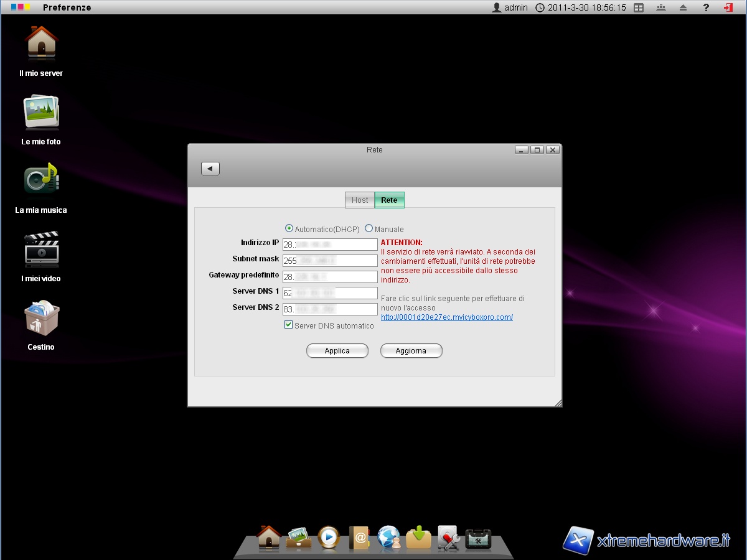Click the Indirizzo IP input field
Screen dimensions: 747x560
click(330, 245)
